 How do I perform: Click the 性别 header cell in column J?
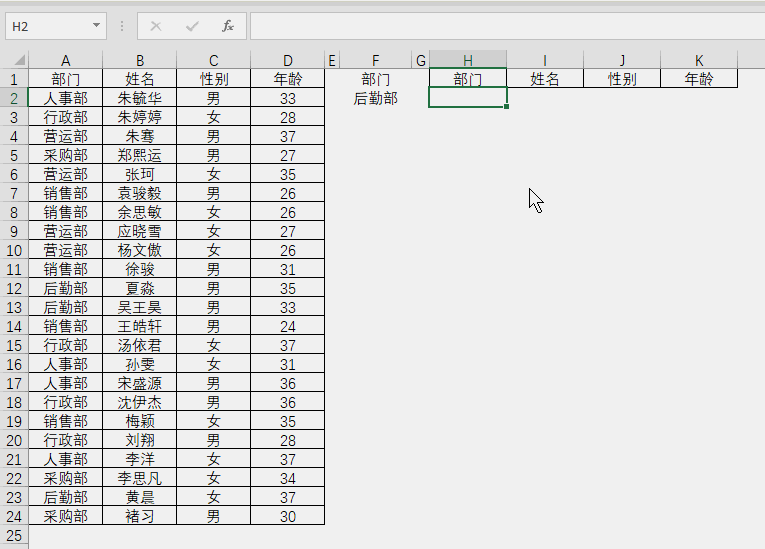[621, 79]
